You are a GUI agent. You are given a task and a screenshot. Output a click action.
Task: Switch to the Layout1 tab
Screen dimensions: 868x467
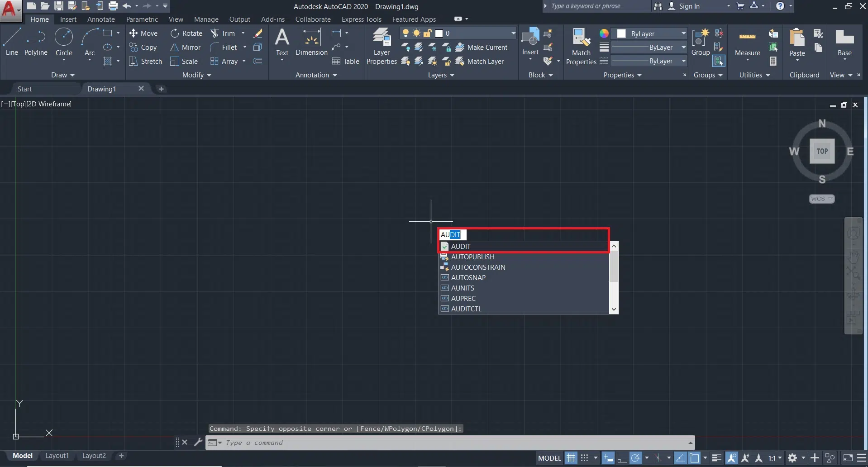tap(57, 456)
